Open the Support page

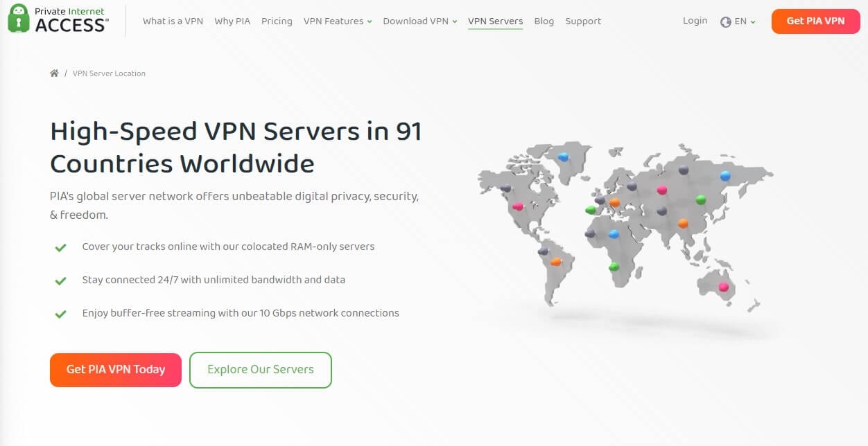583,21
